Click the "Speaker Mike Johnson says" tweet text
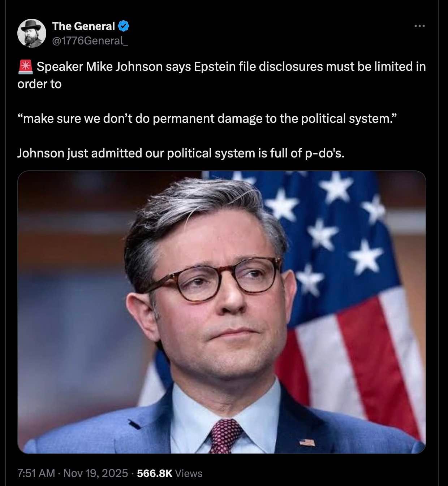 (114, 67)
